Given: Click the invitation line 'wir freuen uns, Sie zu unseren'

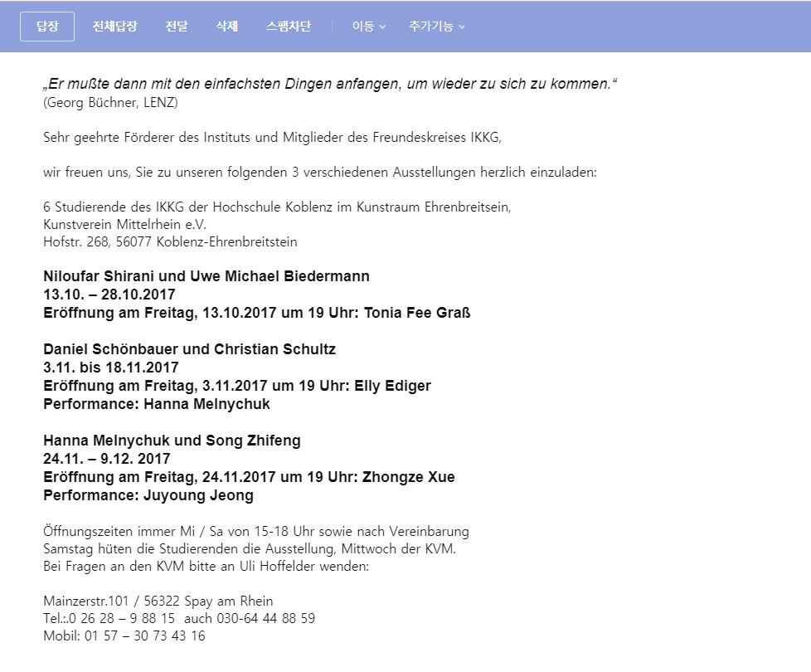Looking at the screenshot, I should pyautogui.click(x=320, y=173).
